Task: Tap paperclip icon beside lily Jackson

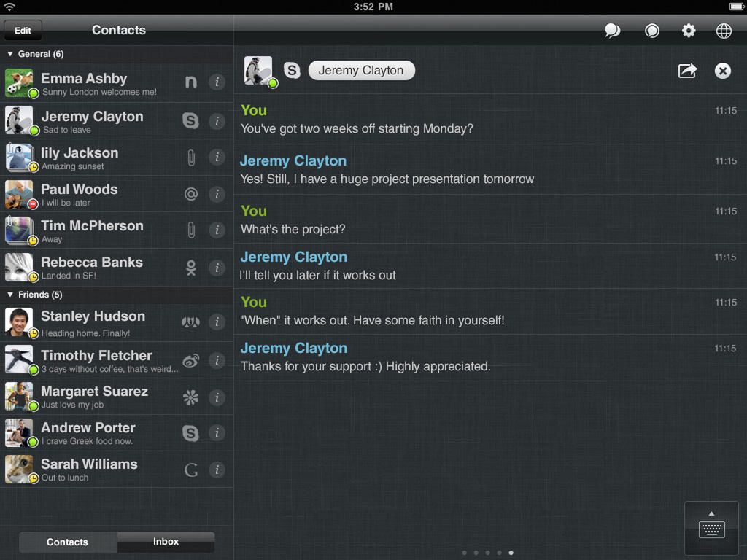Action: tap(191, 157)
